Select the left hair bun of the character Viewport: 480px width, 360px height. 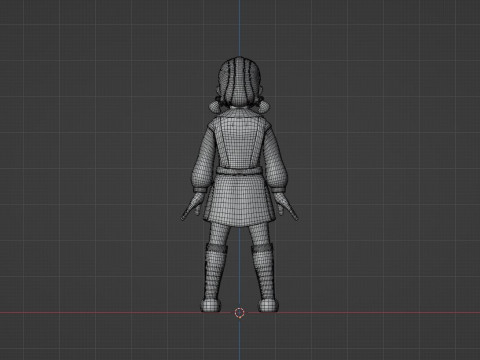click(214, 106)
